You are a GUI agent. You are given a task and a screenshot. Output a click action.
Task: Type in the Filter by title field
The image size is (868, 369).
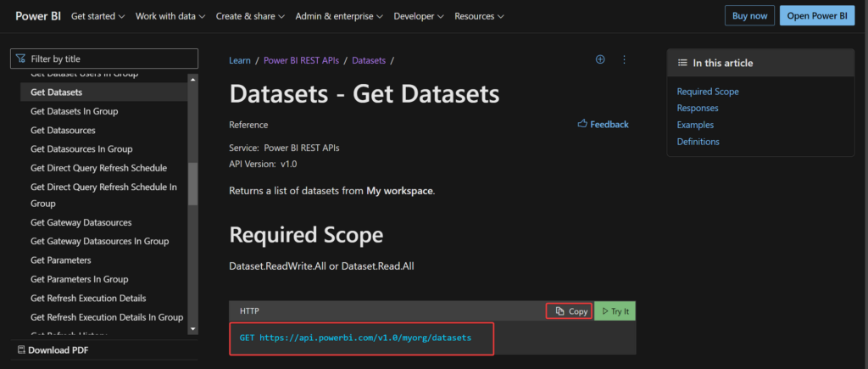[110, 59]
